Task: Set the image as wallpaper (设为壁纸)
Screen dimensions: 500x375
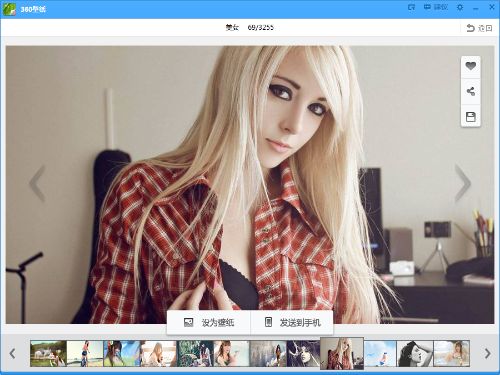Action: pos(209,322)
